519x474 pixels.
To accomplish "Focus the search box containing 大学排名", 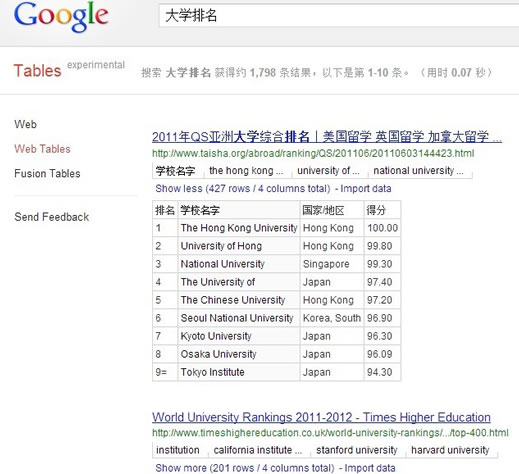I will coord(339,15).
